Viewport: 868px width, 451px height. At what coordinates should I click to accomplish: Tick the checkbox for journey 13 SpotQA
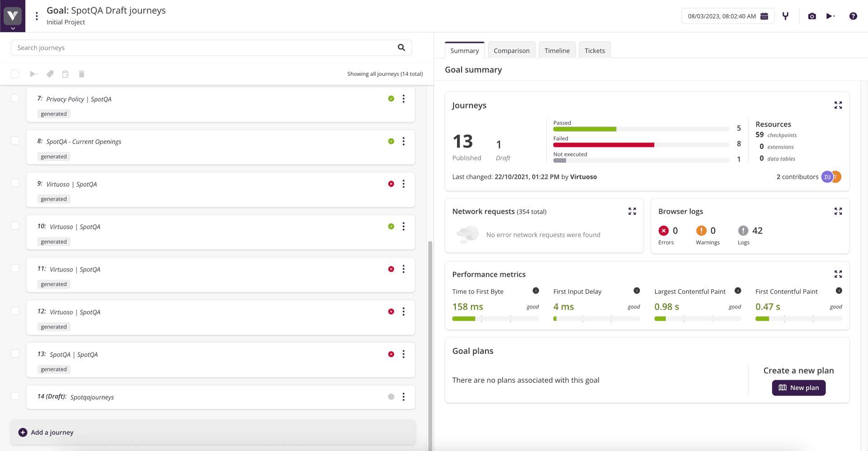pyautogui.click(x=15, y=353)
